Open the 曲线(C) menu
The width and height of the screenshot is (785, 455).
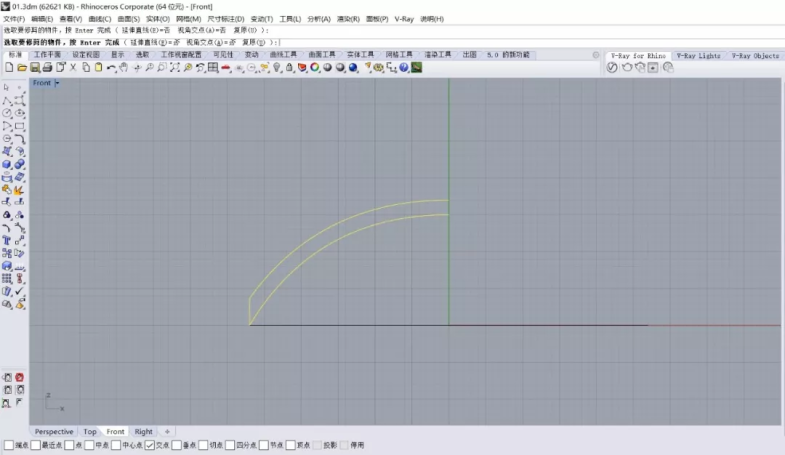[x=100, y=19]
